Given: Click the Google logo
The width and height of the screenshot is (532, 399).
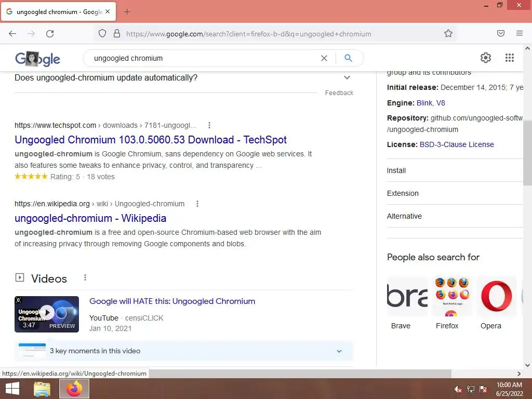Looking at the screenshot, I should (x=37, y=59).
